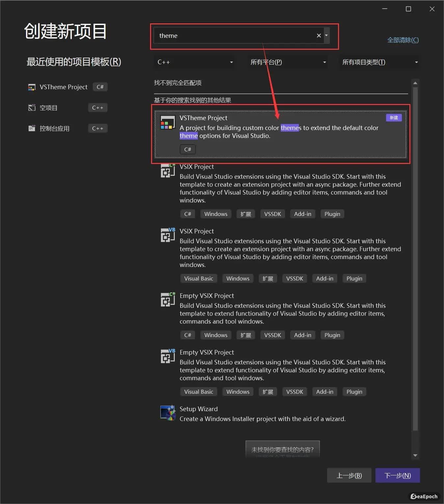Click the C# Empty VSIX Project icon
This screenshot has height=504, width=444.
pos(168,299)
